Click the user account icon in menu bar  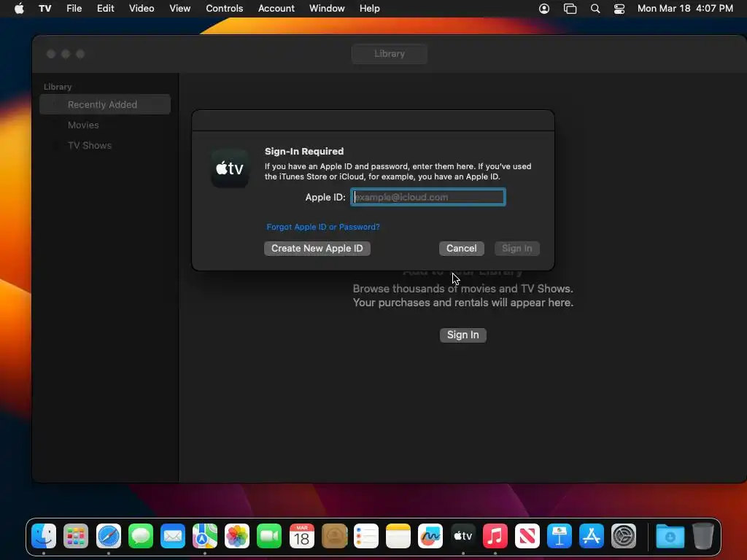[544, 9]
